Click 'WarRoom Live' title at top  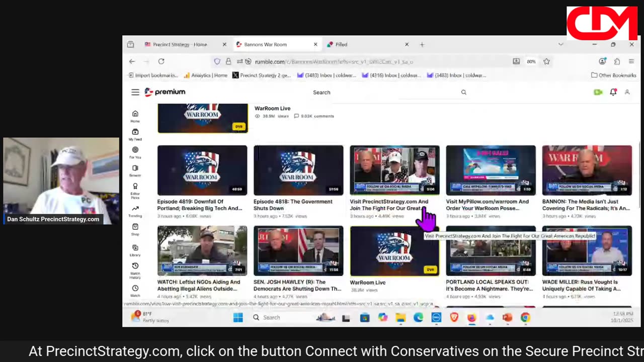272,108
